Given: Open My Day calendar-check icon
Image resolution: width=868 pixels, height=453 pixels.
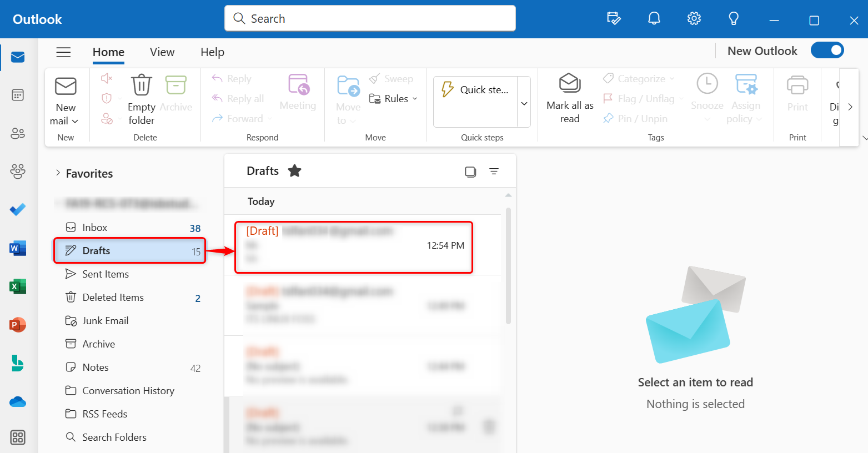Looking at the screenshot, I should click(614, 19).
